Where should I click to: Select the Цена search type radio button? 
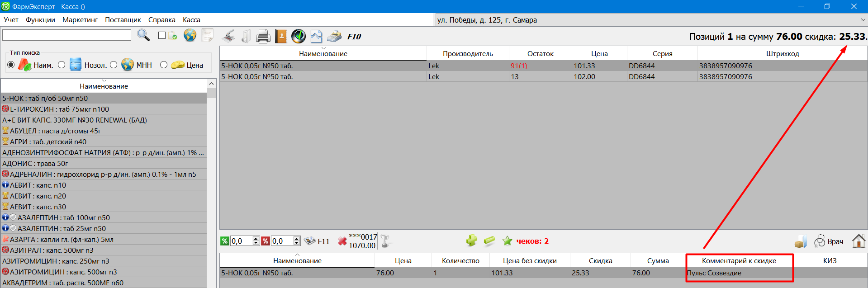[x=164, y=65]
